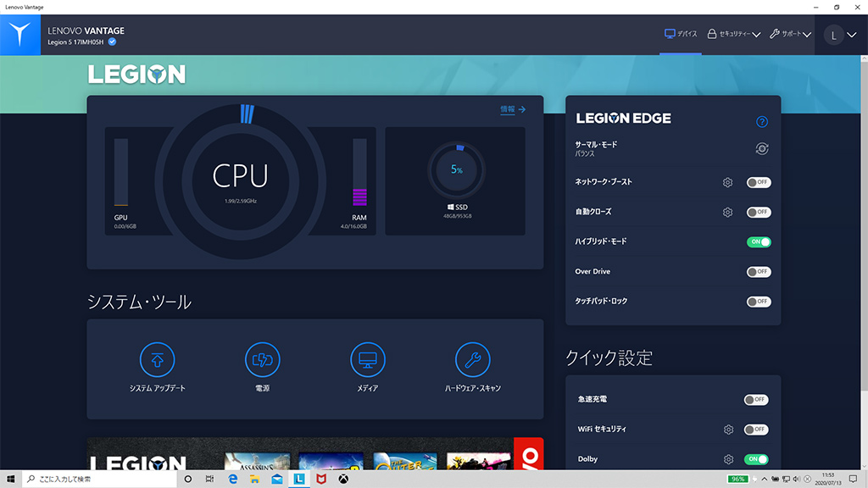Screen dimensions: 868x488
Task: Click the taskbar search box
Action: [99, 480]
